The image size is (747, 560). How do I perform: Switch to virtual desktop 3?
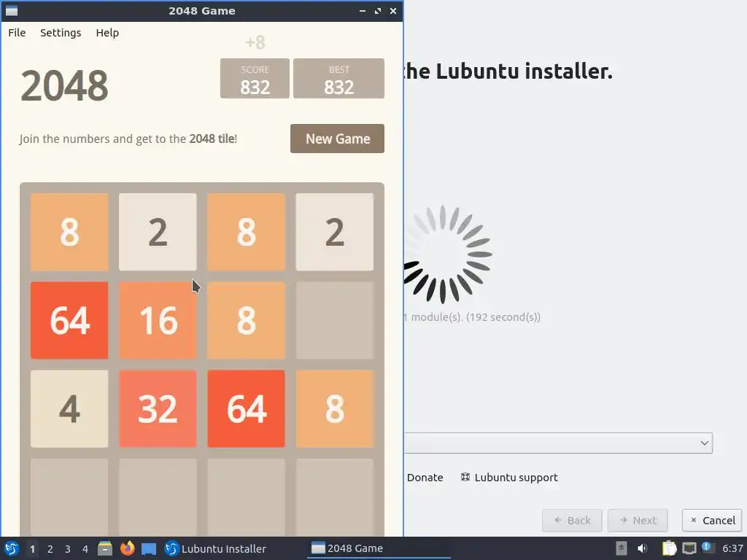68,549
